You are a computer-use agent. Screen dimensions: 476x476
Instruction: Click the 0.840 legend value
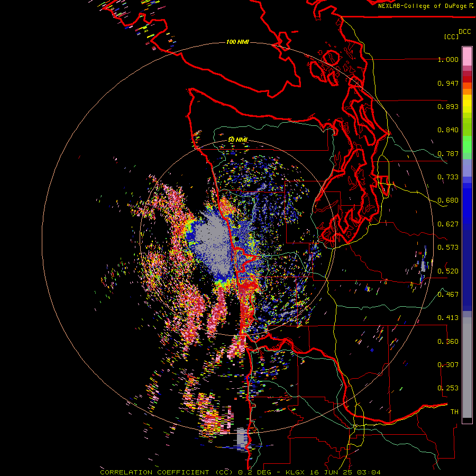448,130
